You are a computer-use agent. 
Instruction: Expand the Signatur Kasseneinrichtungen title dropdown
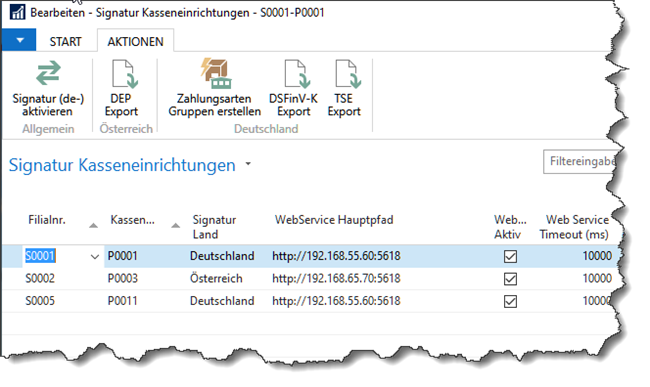[x=248, y=164]
